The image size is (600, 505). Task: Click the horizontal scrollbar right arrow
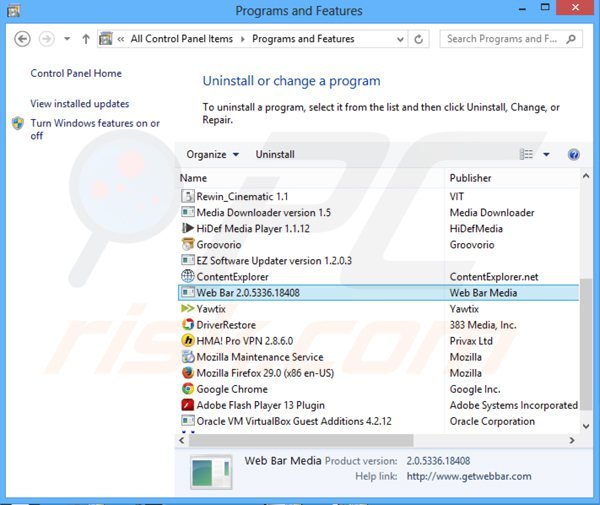point(572,440)
